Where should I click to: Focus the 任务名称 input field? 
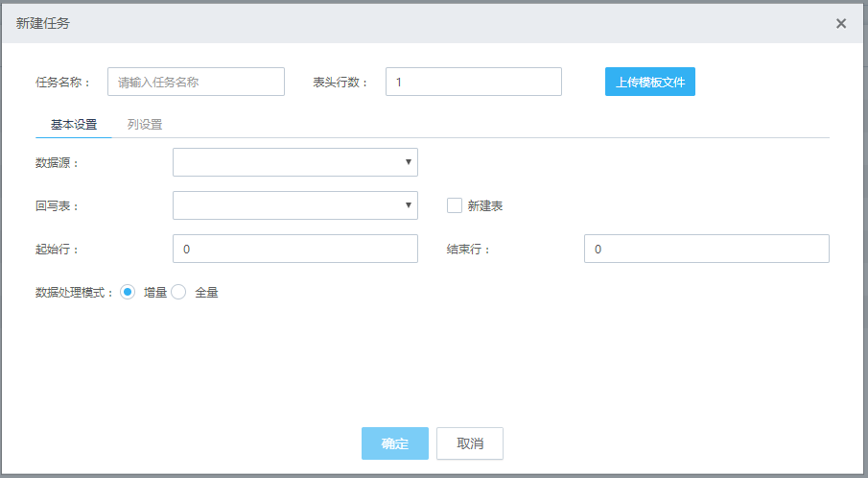[196, 82]
